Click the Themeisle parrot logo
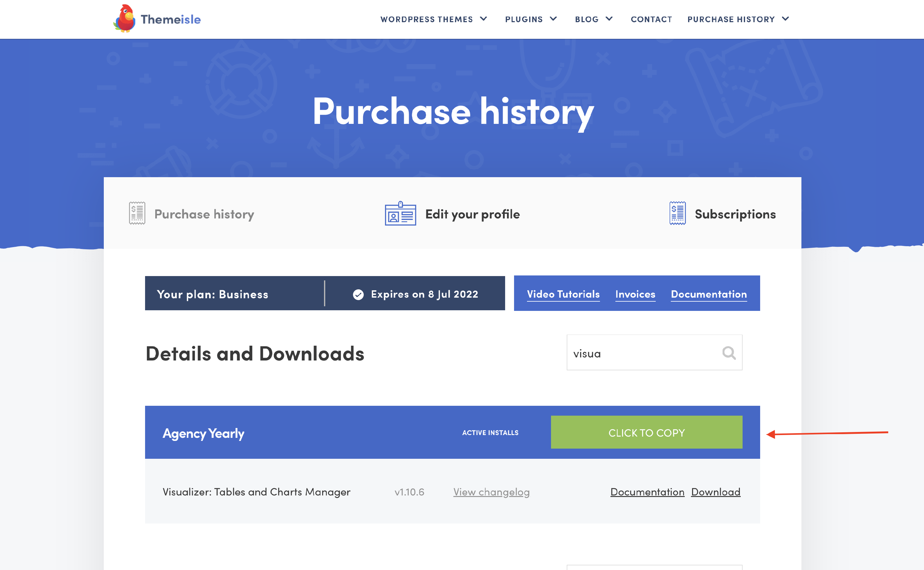This screenshot has height=570, width=924. (x=125, y=19)
